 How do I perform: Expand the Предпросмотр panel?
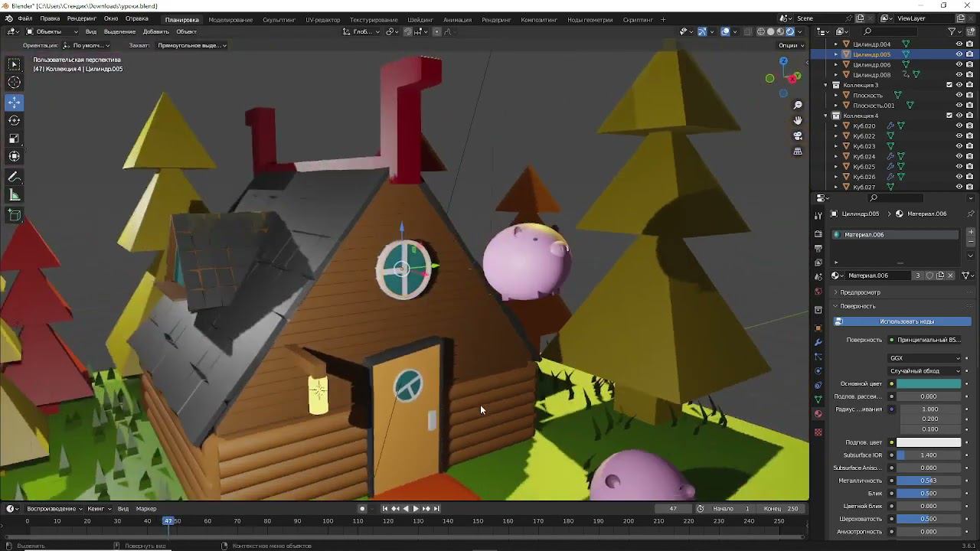(860, 292)
